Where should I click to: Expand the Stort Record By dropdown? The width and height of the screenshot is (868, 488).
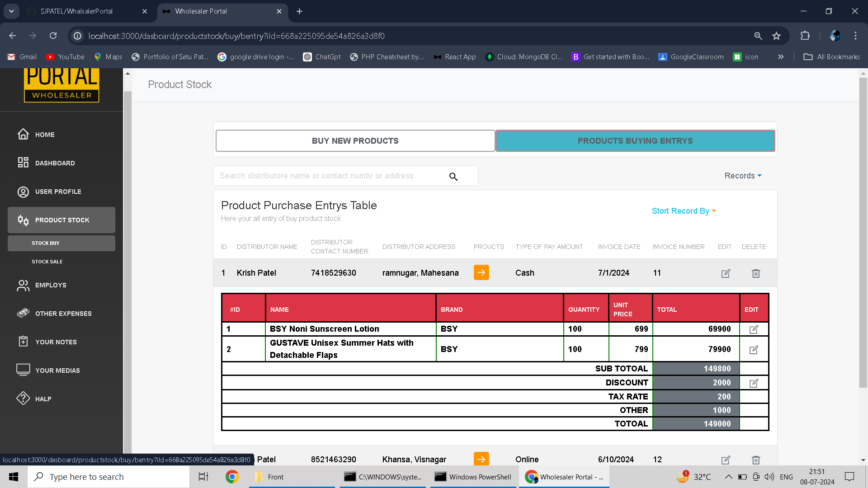click(x=683, y=211)
